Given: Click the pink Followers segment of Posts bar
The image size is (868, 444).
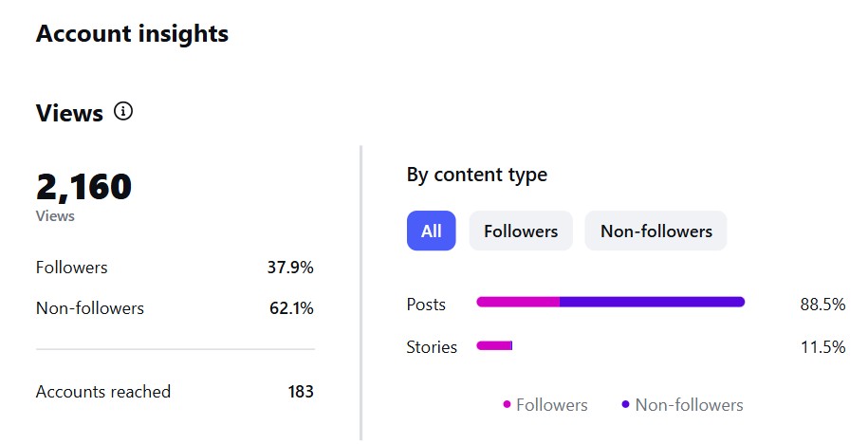Looking at the screenshot, I should pos(518,302).
